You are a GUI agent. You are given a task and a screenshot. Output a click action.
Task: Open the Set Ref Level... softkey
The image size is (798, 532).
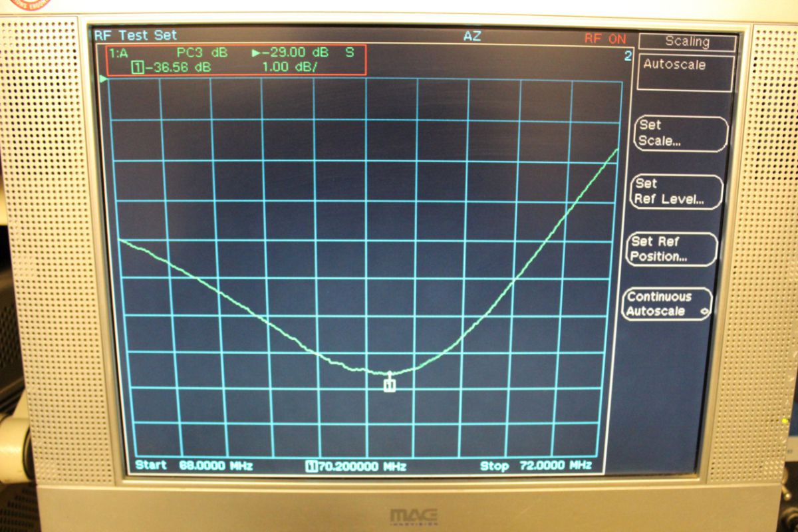[x=676, y=192]
